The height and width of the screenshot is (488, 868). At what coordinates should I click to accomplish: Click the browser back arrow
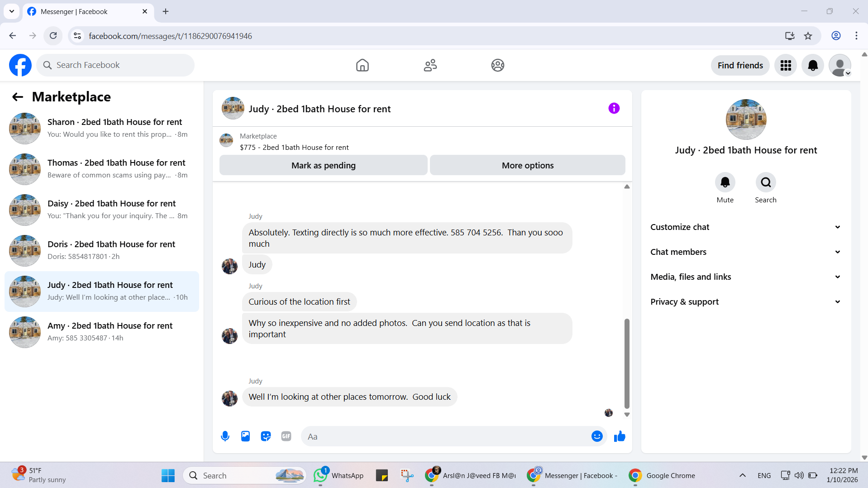(x=13, y=36)
